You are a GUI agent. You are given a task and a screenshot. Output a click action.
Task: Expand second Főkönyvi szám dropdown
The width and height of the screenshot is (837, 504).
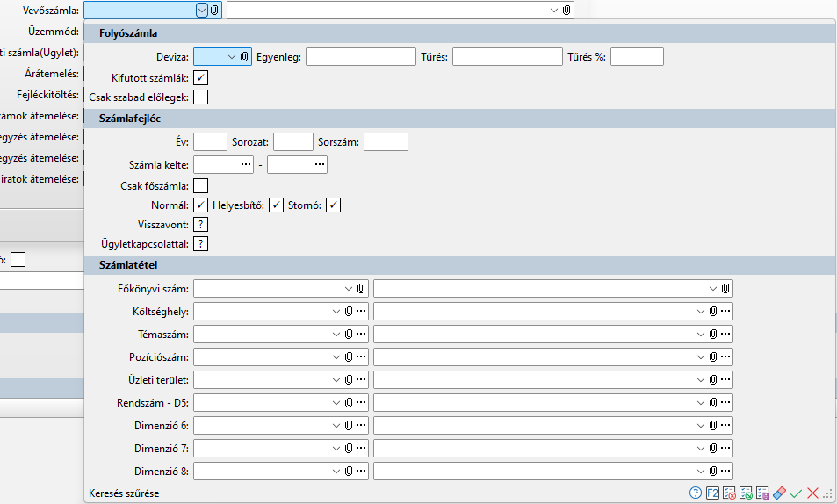pos(713,288)
